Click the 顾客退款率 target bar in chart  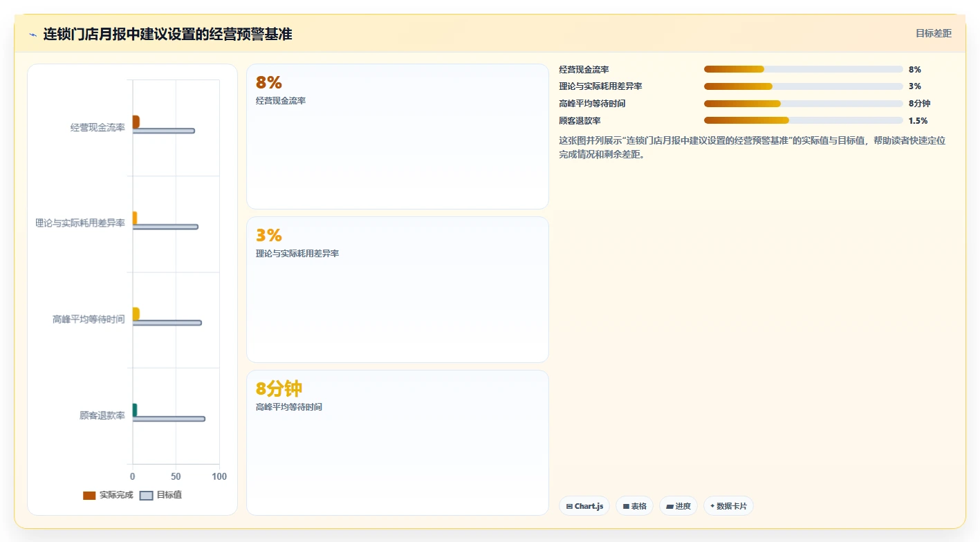point(169,419)
